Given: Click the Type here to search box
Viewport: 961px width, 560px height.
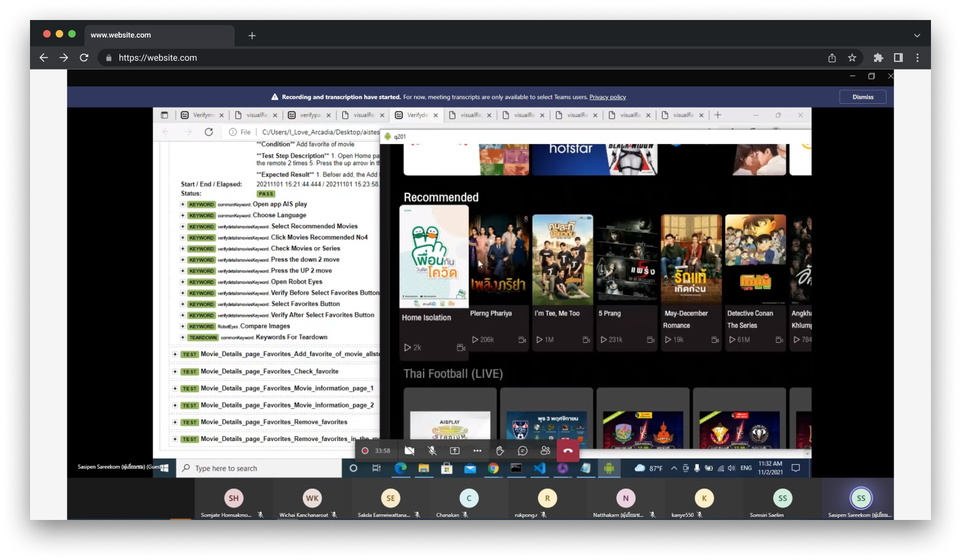Looking at the screenshot, I should (260, 468).
